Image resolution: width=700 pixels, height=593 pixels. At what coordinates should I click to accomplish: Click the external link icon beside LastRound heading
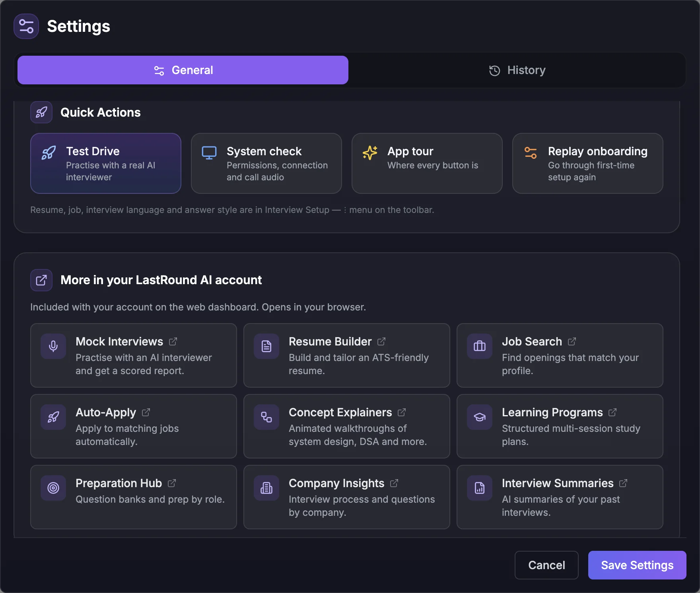coord(41,280)
